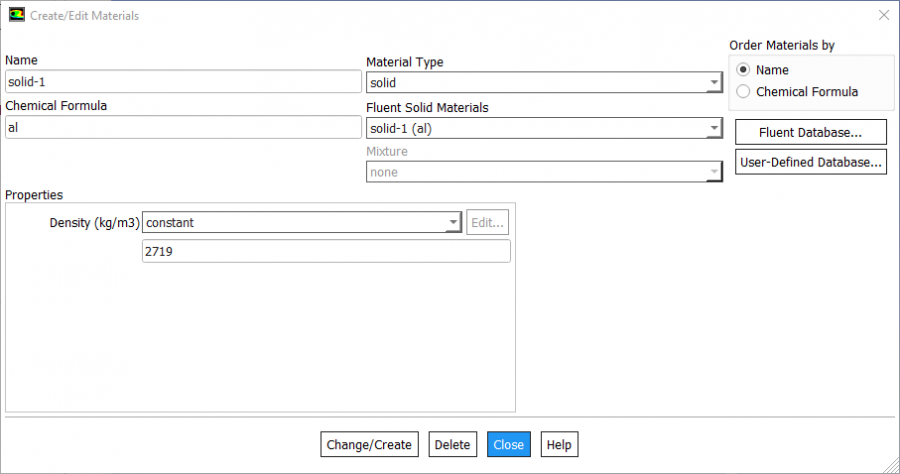Select Order Materials by Name radio
Screen dimensions: 900x474
click(x=743, y=70)
